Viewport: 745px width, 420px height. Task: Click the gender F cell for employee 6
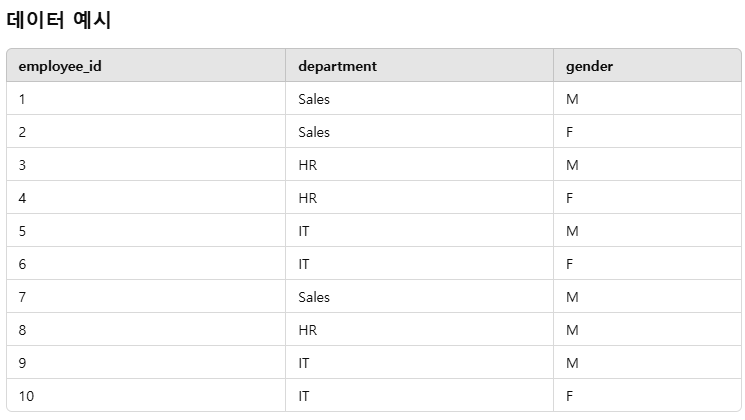(647, 264)
